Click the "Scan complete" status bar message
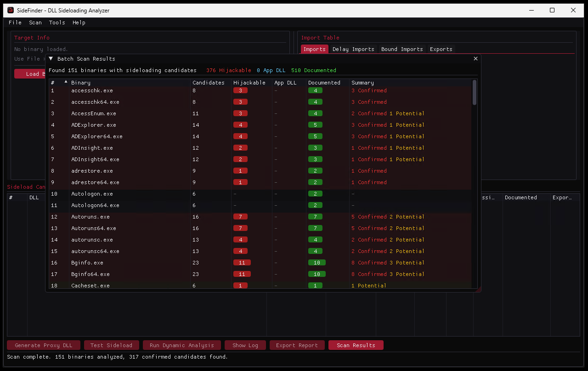Viewport: 588px width, 371px height. coord(117,357)
